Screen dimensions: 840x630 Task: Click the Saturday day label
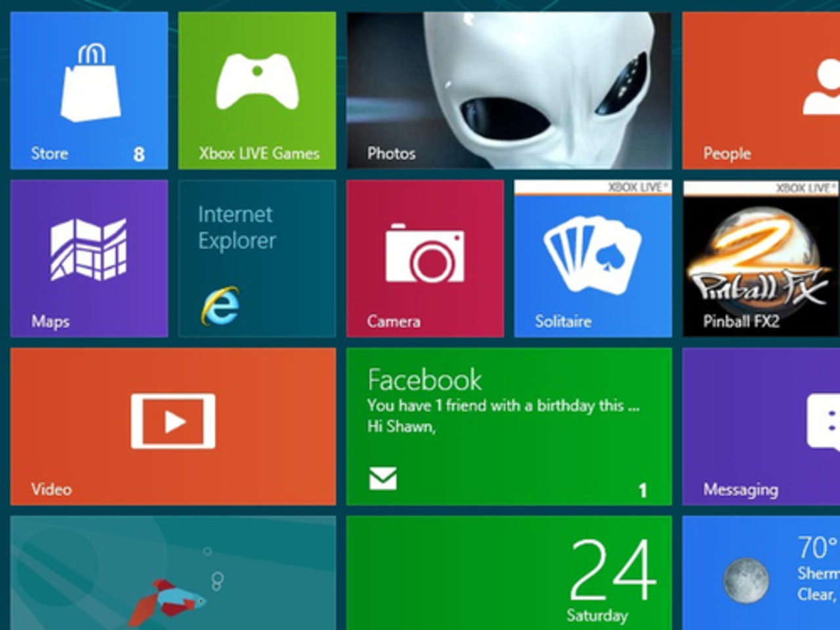(597, 616)
